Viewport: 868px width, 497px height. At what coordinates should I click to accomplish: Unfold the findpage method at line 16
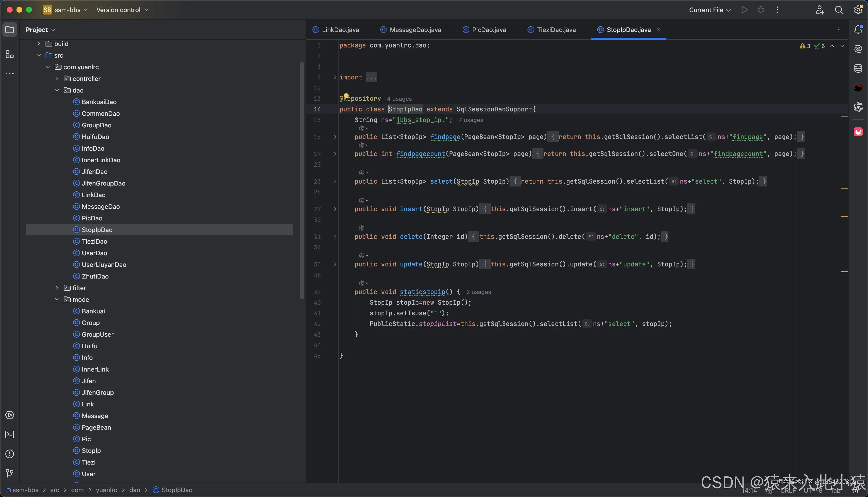(x=335, y=137)
